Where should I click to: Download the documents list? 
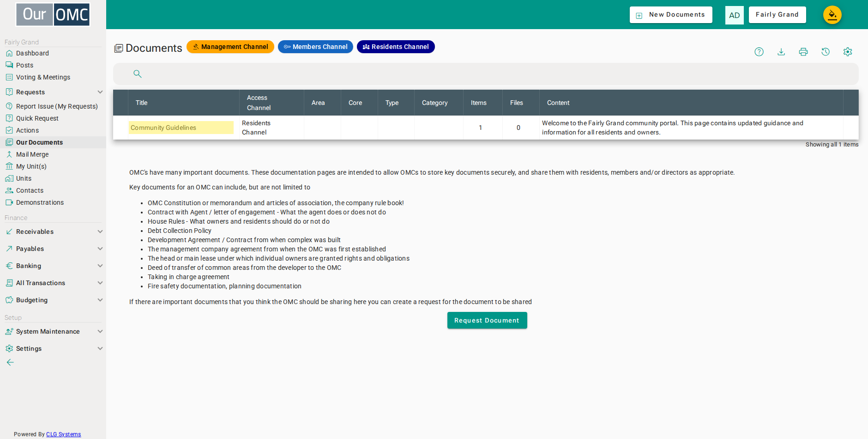point(781,52)
